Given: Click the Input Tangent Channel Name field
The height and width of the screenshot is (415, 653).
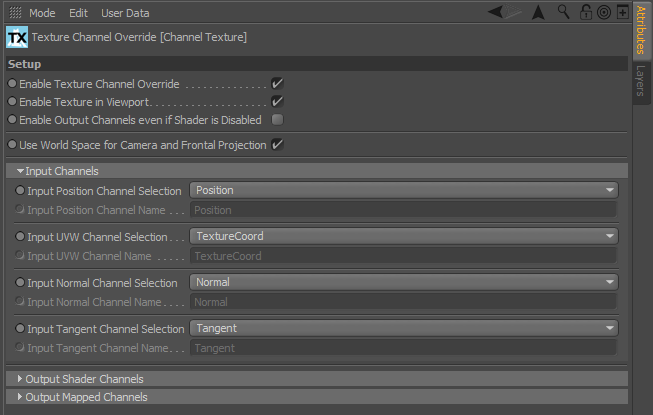Looking at the screenshot, I should click(403, 348).
